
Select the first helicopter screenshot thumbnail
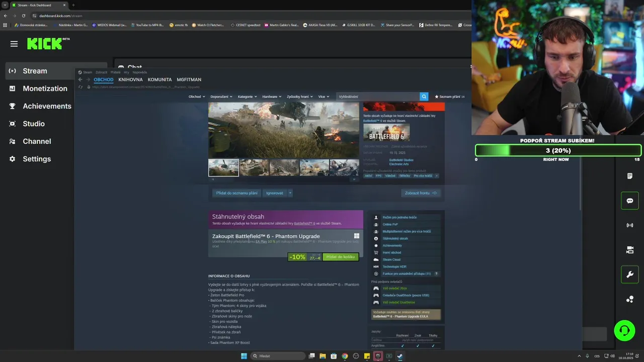[223, 167]
